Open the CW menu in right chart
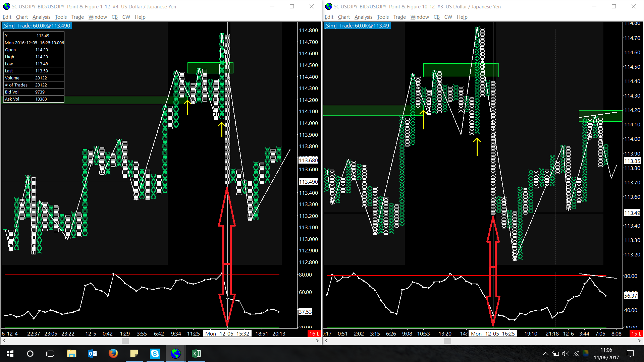The image size is (644, 362). [x=448, y=17]
